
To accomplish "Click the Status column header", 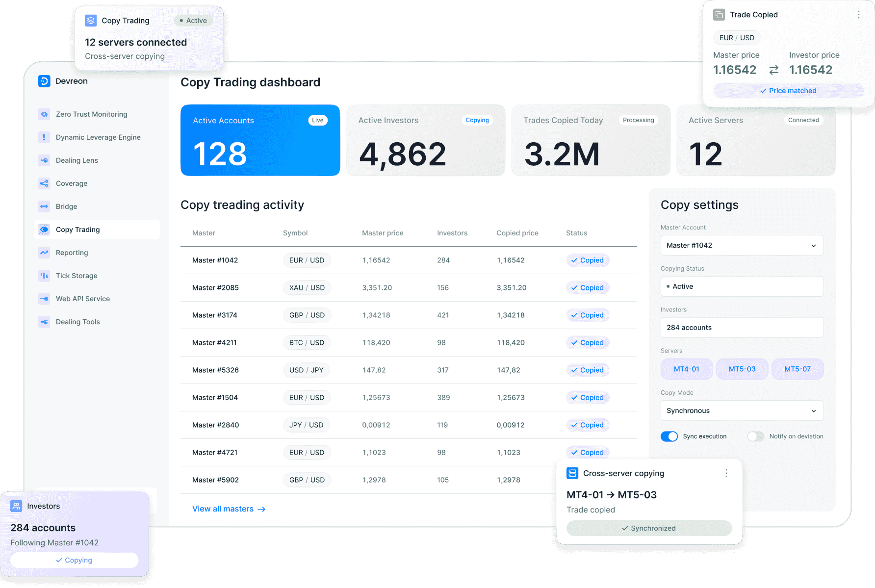I will pos(577,233).
